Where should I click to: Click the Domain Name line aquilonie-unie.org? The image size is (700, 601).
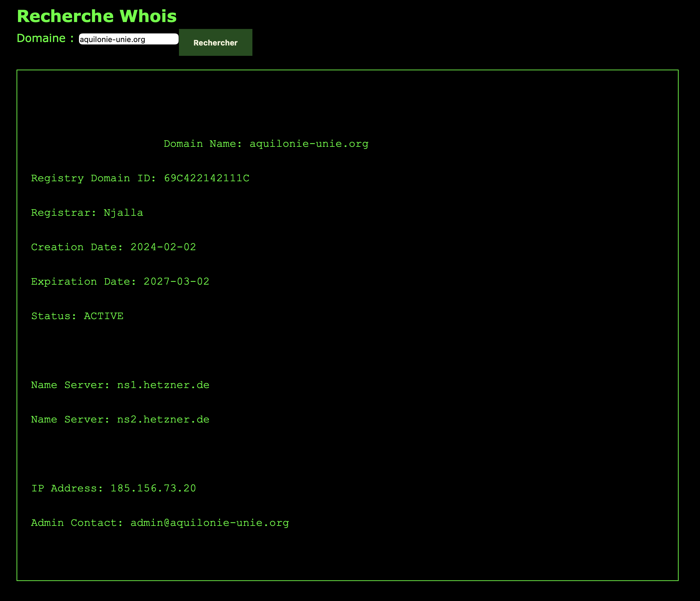click(x=266, y=144)
